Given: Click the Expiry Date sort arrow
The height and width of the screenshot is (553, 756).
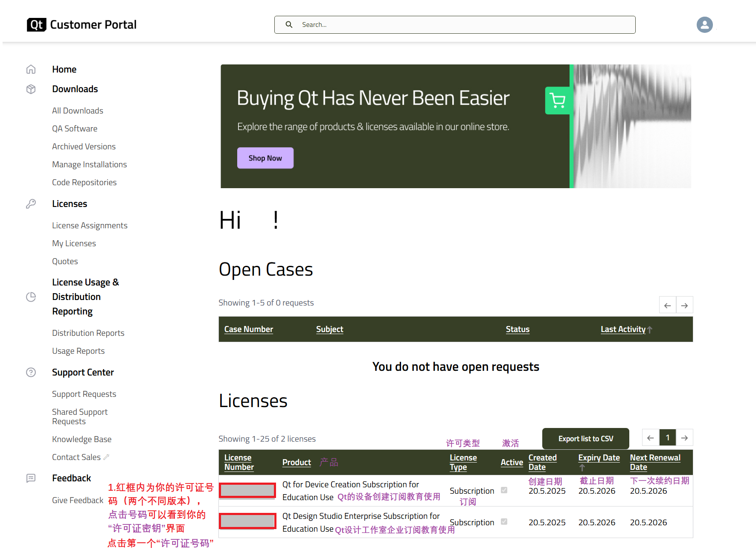Looking at the screenshot, I should pyautogui.click(x=582, y=467).
